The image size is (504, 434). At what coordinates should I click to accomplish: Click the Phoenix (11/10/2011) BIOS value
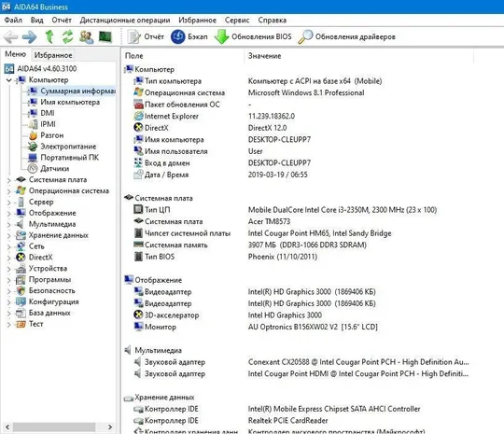click(x=283, y=257)
